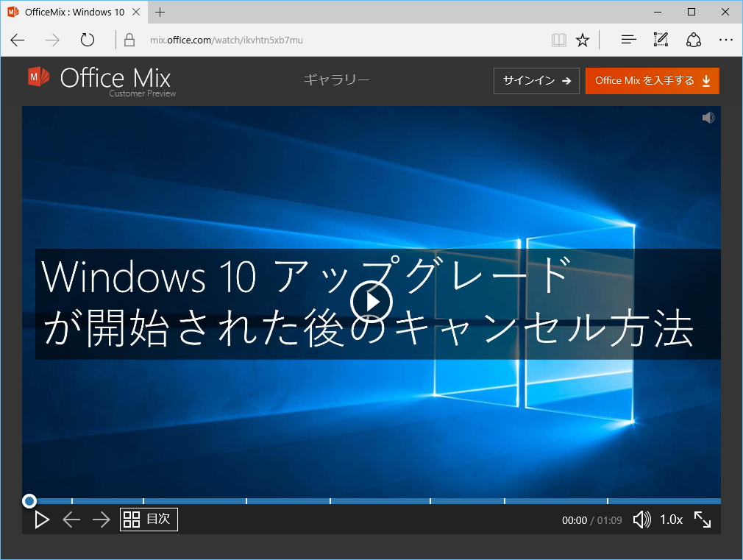This screenshot has width=743, height=560.
Task: Go to the previous slide with back arrow
Action: coord(71,519)
